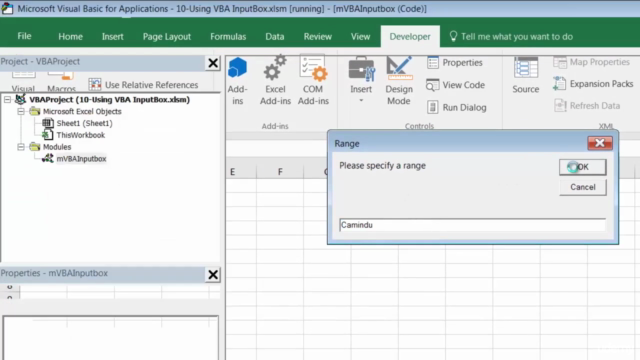The height and width of the screenshot is (360, 640).
Task: Select mVBAInputbox module
Action: coord(81,159)
